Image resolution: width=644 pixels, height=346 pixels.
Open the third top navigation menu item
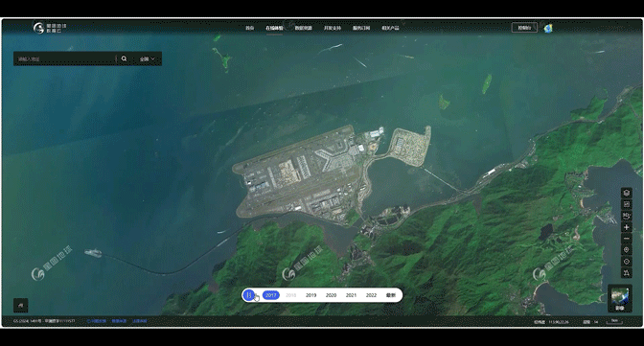point(303,28)
